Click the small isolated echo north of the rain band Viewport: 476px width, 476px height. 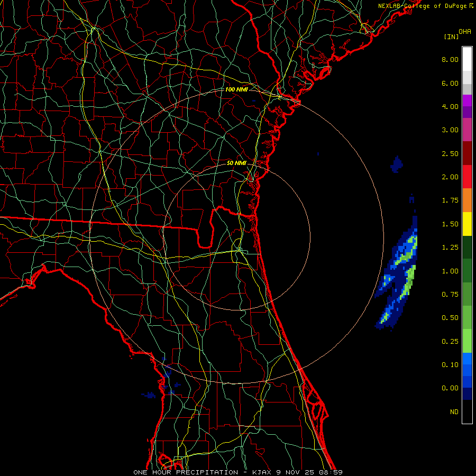pyautogui.click(x=397, y=164)
